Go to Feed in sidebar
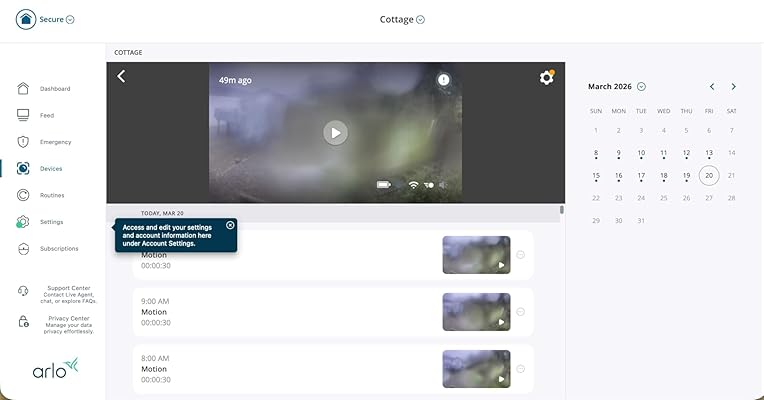 click(x=47, y=115)
